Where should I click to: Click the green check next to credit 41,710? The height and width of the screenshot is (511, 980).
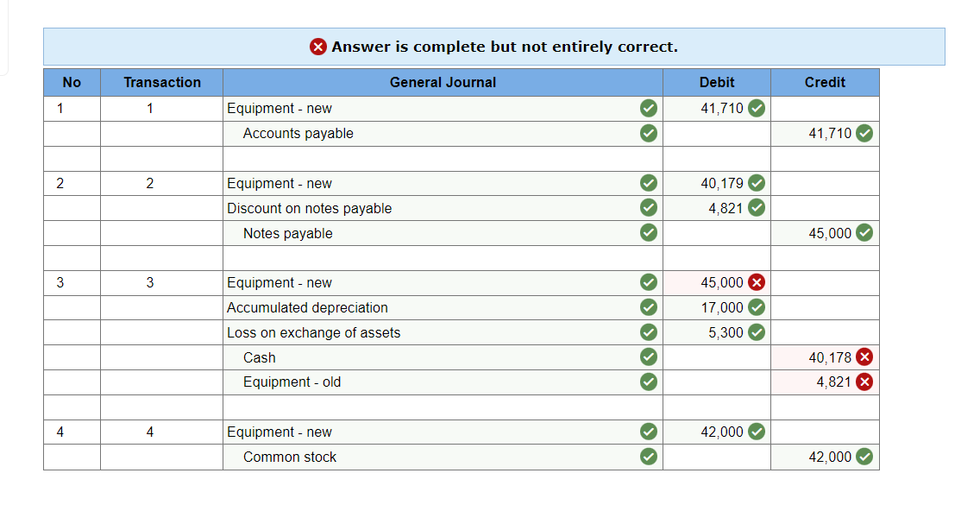click(864, 133)
